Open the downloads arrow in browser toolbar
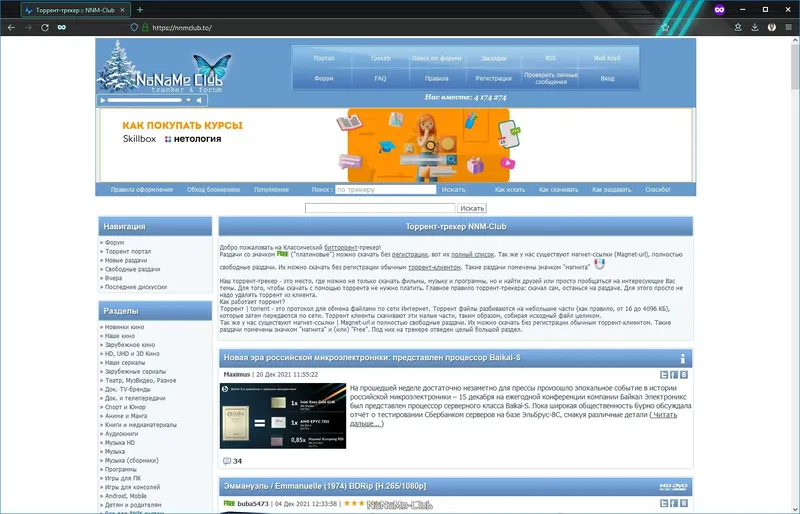This screenshot has height=514, width=800. (x=755, y=28)
